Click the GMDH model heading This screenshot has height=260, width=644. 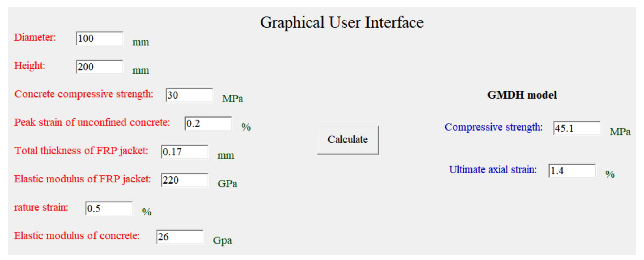tap(522, 95)
